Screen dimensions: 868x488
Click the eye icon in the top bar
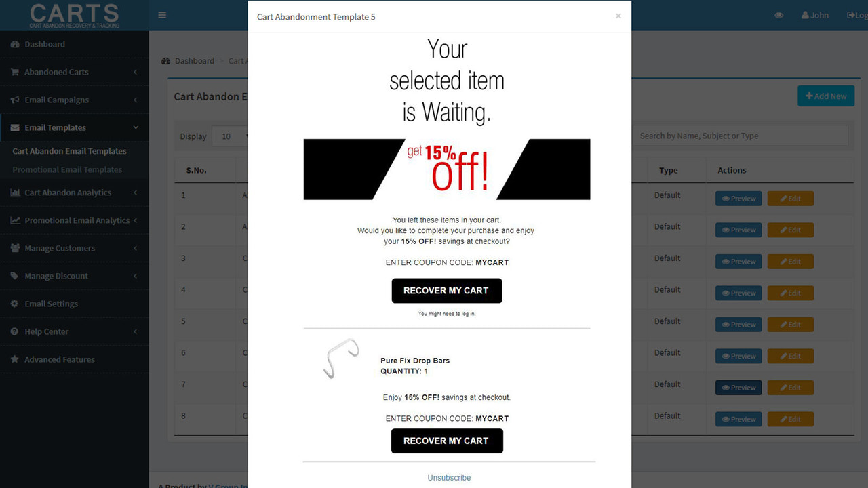pyautogui.click(x=778, y=14)
